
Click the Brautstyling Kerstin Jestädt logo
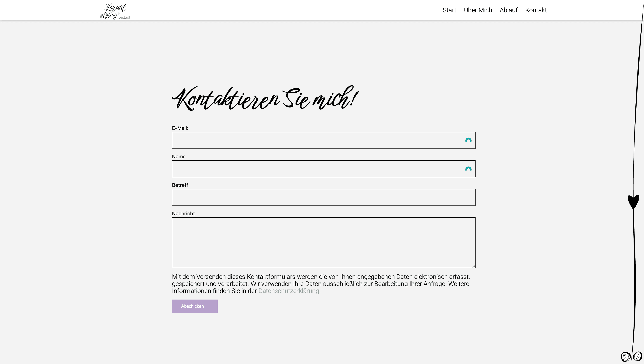tap(114, 11)
